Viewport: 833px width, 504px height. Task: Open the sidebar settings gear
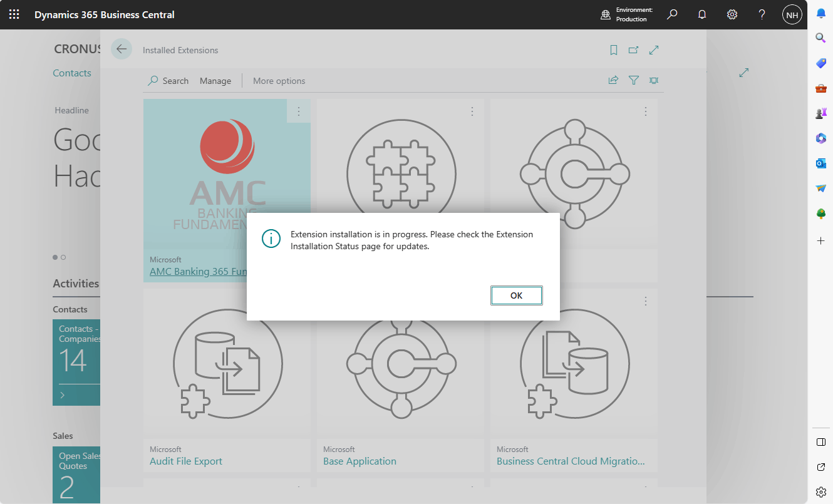click(x=820, y=491)
